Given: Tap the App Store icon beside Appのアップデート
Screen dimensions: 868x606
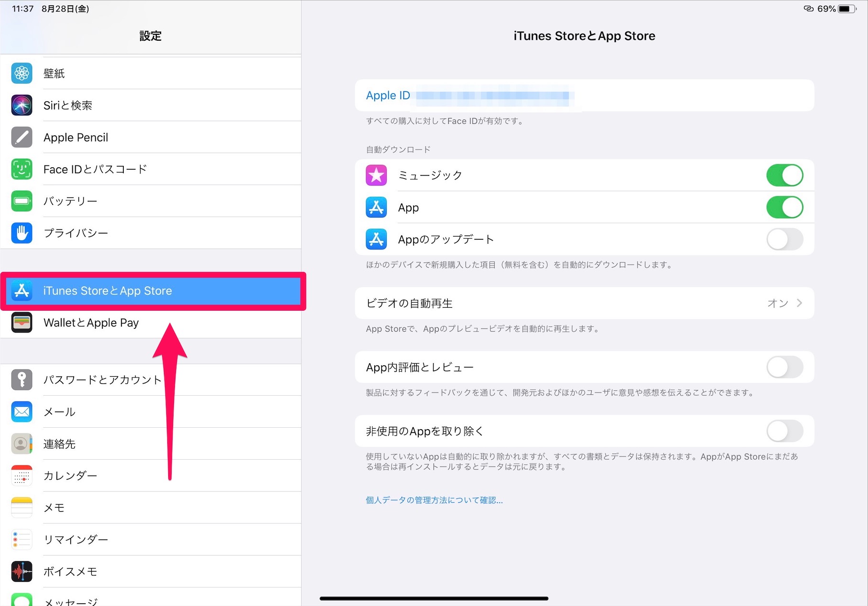Looking at the screenshot, I should click(376, 239).
